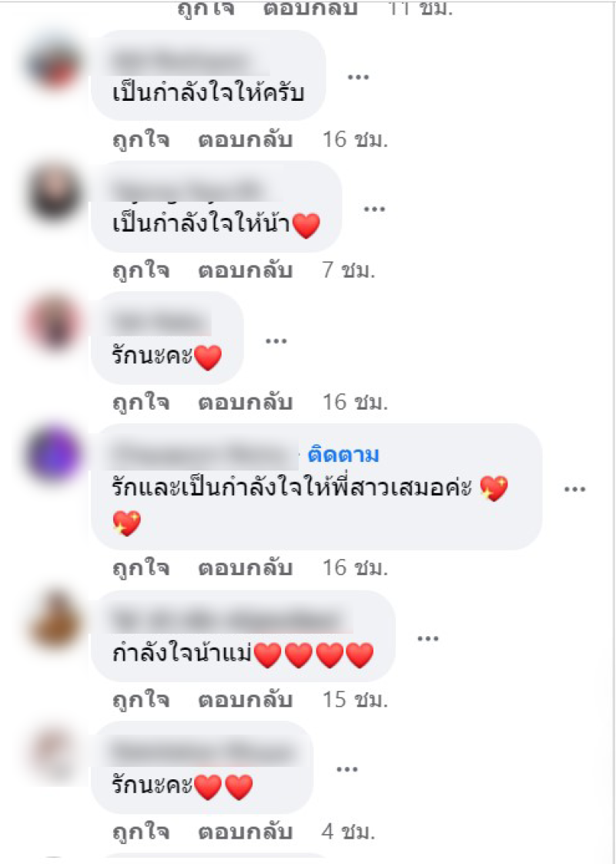616x864 pixels.
Task: Click the '15 ชม.' timestamp
Action: [356, 700]
